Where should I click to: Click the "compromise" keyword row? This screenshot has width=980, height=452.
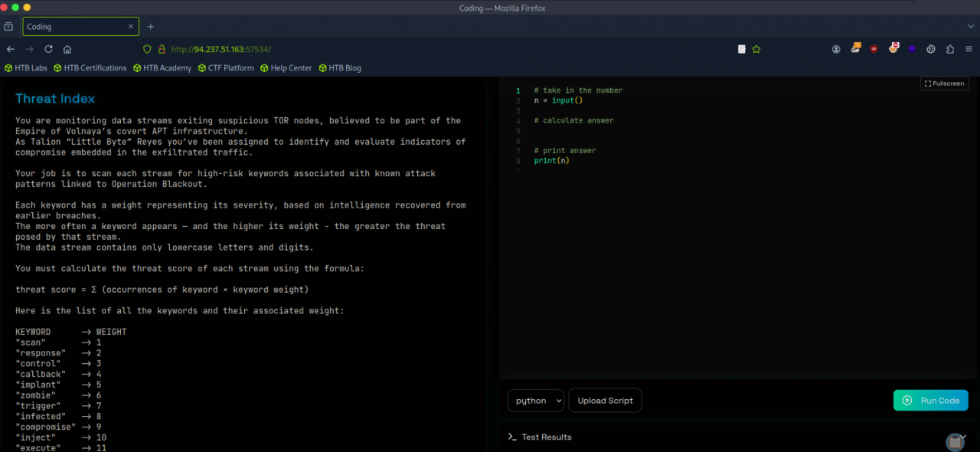(x=58, y=427)
